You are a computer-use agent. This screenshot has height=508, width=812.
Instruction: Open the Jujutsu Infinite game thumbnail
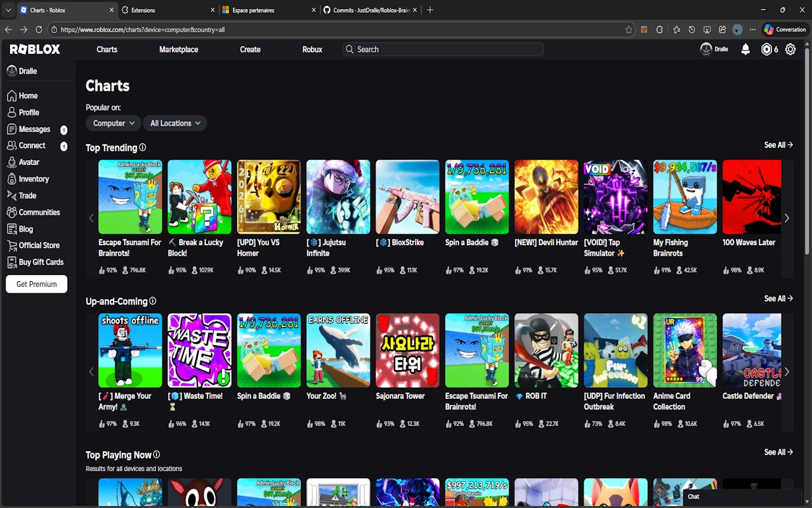(338, 197)
